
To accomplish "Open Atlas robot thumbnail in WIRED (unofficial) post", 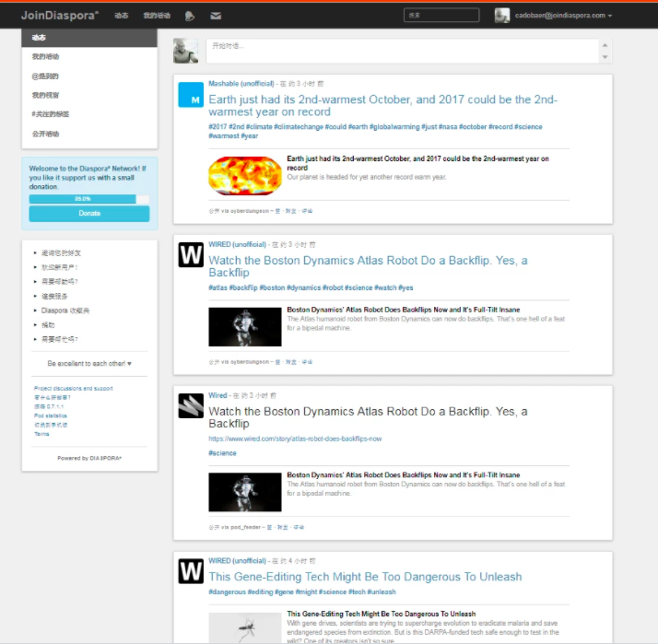I will click(245, 327).
